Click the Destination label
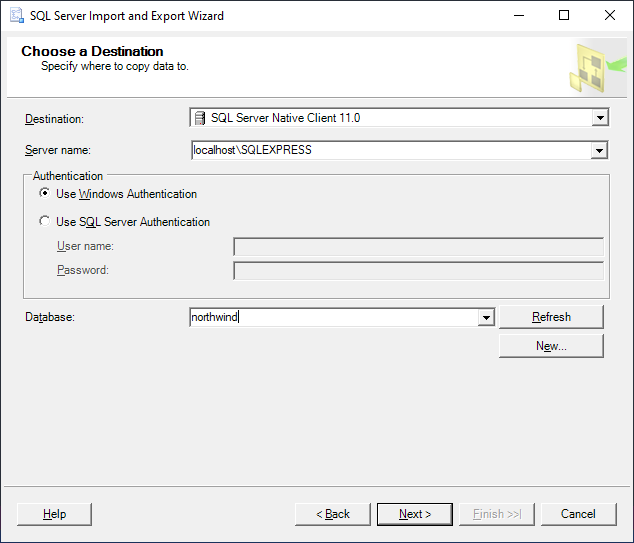The width and height of the screenshot is (634, 543). [x=54, y=119]
